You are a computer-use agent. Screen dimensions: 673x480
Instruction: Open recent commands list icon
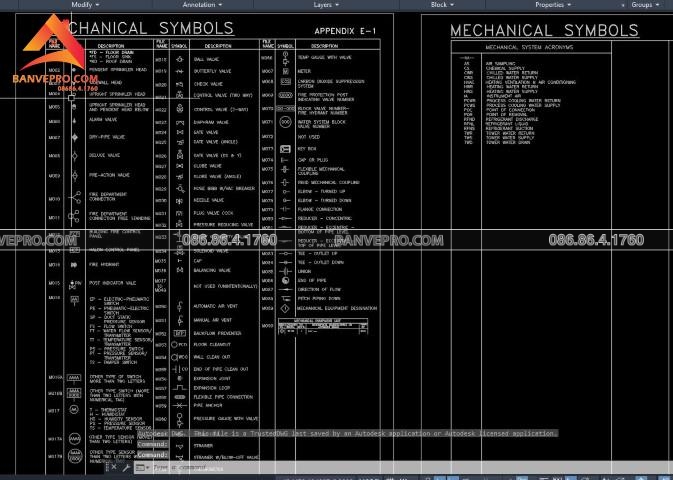[x=142, y=467]
